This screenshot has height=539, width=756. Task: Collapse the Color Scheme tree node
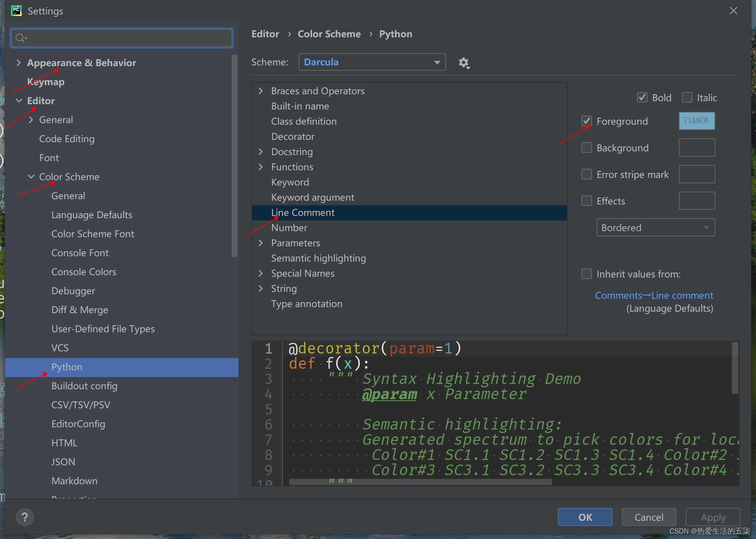click(31, 177)
